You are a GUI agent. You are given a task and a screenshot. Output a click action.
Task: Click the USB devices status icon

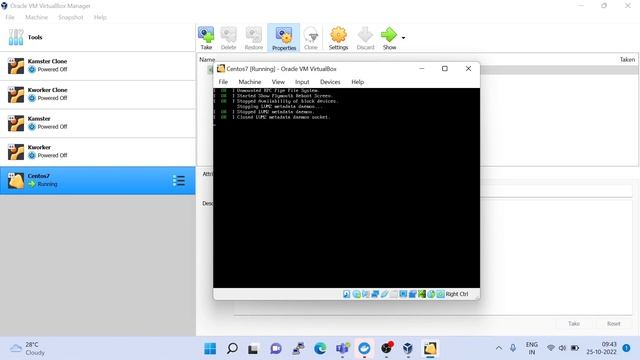[384, 294]
